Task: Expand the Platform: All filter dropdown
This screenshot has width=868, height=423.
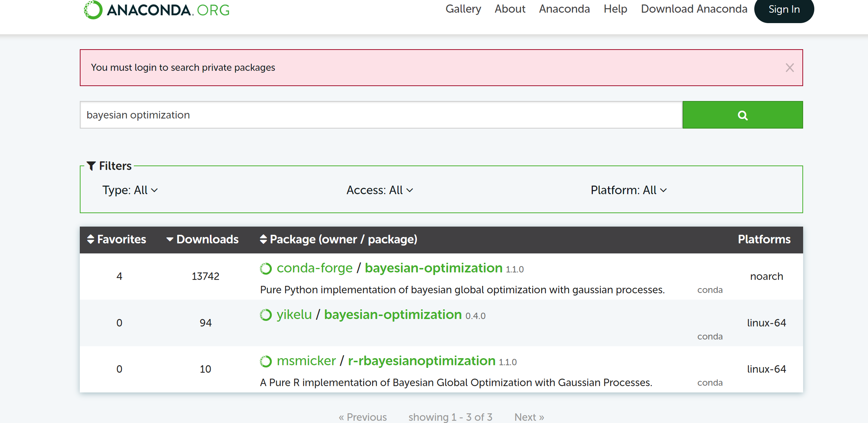Action: tap(629, 190)
